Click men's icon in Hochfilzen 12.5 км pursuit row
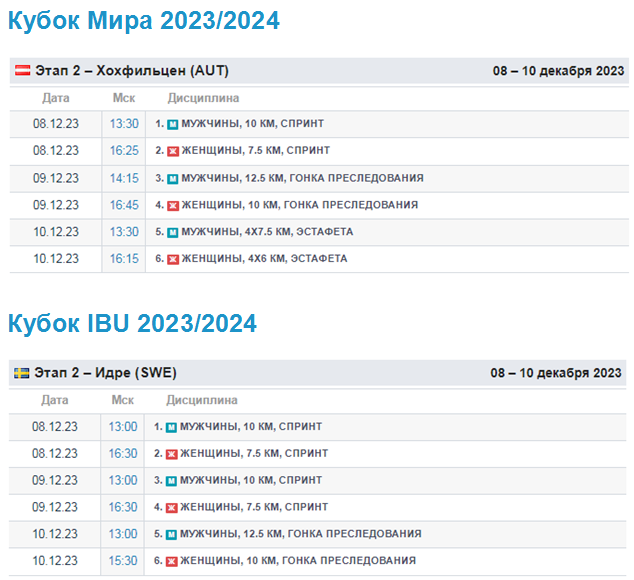 pyautogui.click(x=173, y=179)
